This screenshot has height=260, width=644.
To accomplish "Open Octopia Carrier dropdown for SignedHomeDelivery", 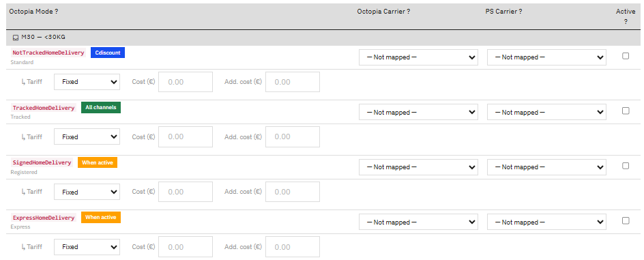I will click(418, 167).
